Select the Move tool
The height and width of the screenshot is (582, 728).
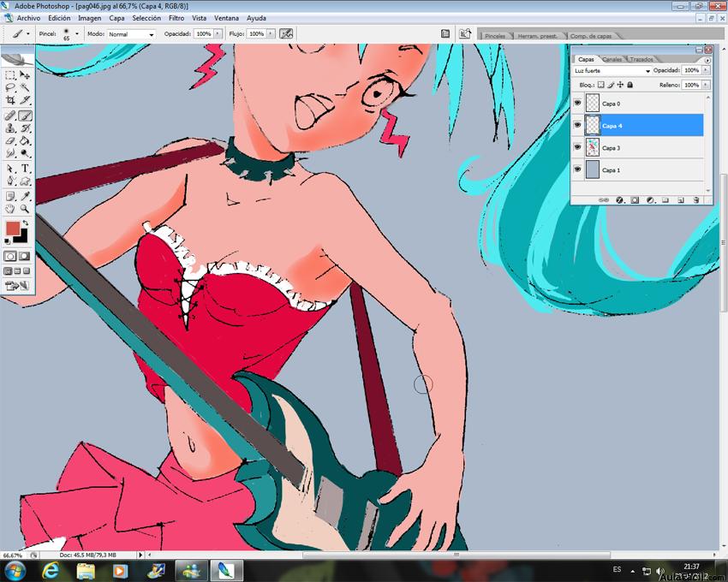point(25,75)
